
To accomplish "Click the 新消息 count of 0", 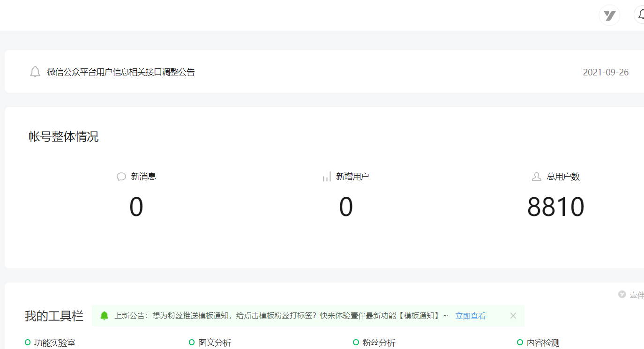I will (x=136, y=207).
